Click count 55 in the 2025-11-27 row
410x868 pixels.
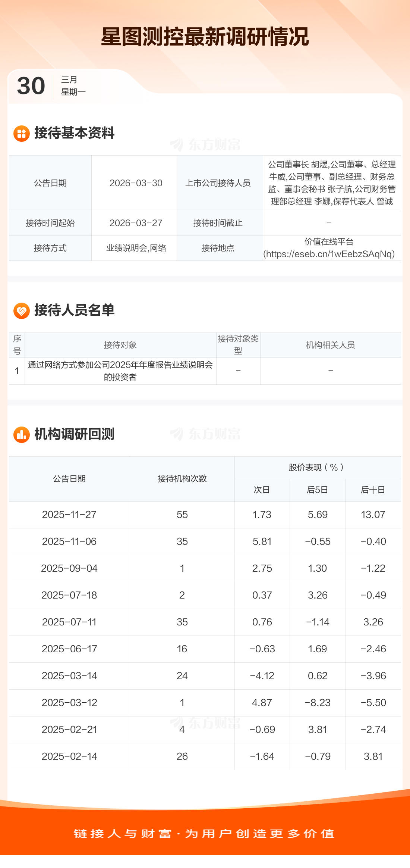pyautogui.click(x=182, y=515)
